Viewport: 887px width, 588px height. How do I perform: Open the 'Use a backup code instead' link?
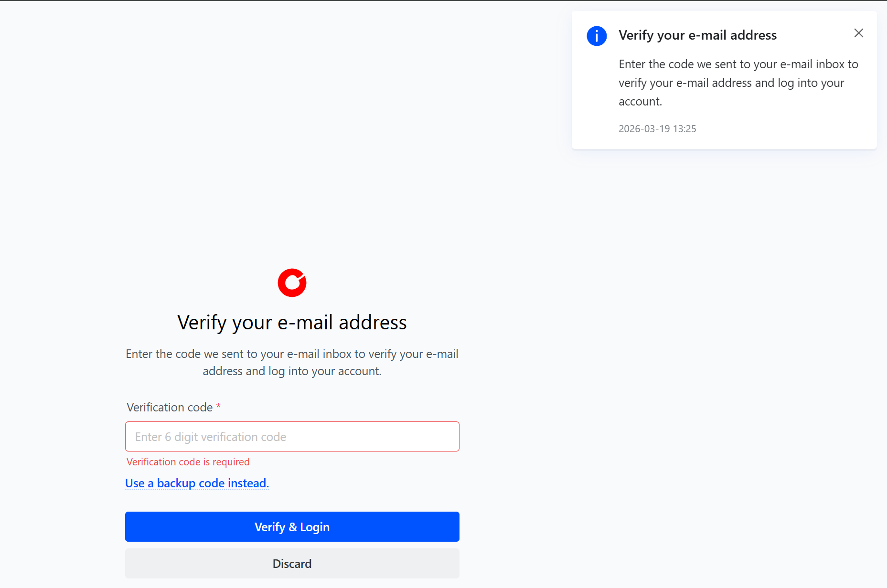click(197, 483)
